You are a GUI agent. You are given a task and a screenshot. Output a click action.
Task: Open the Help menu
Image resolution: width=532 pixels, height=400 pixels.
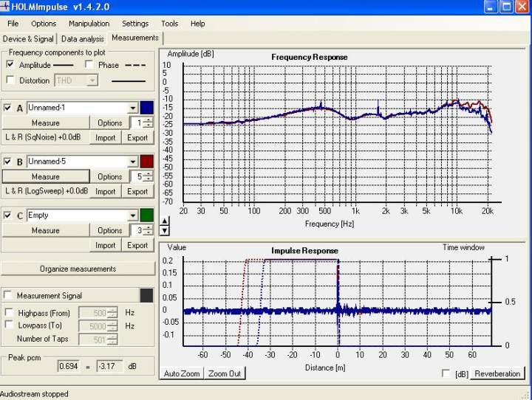(197, 24)
